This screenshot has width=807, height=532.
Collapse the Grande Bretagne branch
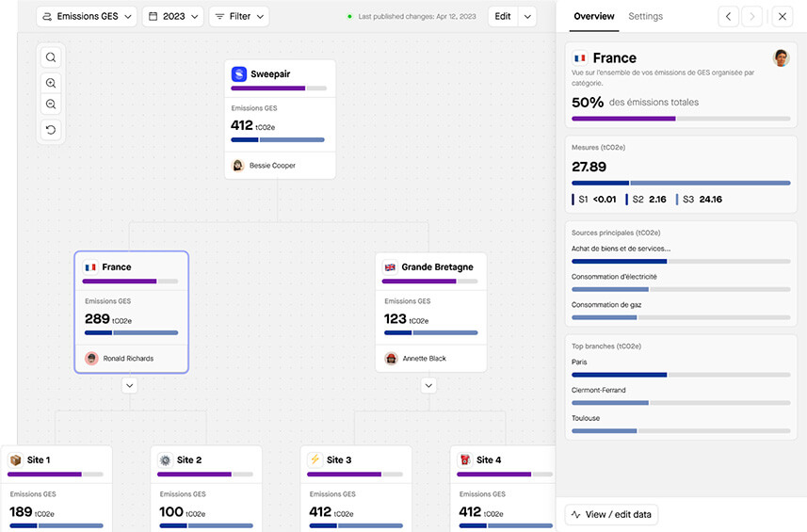tap(428, 385)
